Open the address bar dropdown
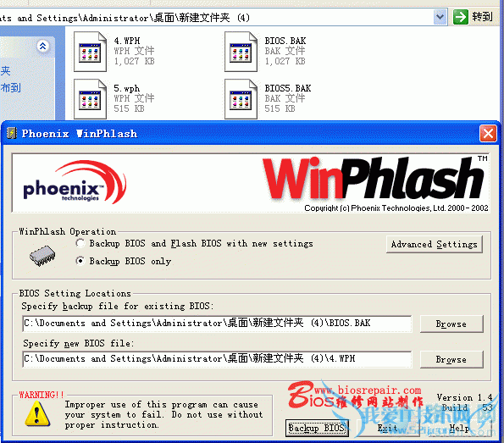This screenshot has width=504, height=443. tap(440, 17)
